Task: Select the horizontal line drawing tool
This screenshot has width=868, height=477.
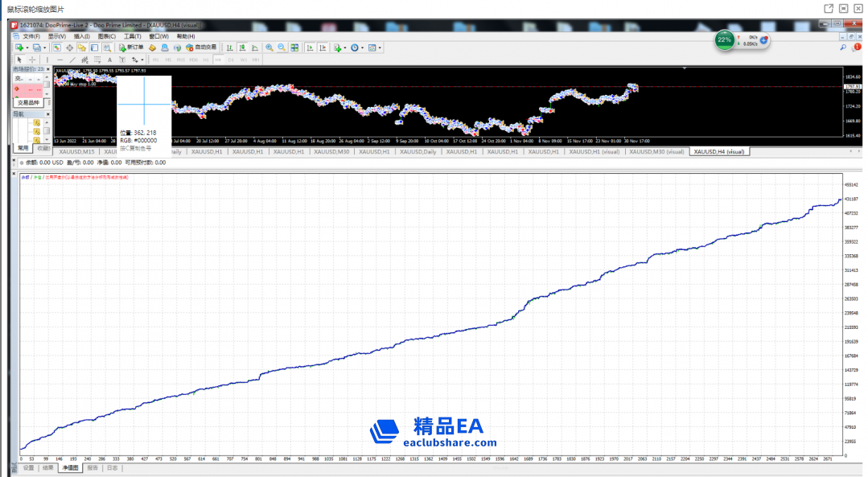Action: pyautogui.click(x=59, y=60)
